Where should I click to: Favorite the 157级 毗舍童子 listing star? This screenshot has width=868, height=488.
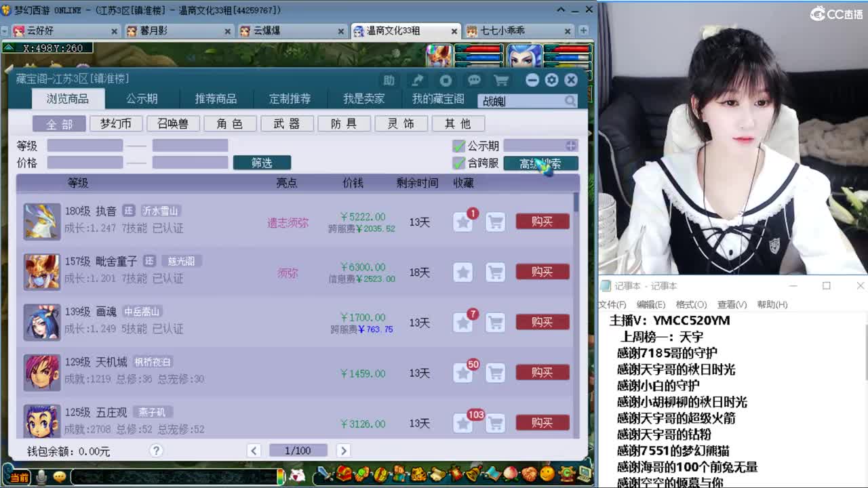pos(462,272)
